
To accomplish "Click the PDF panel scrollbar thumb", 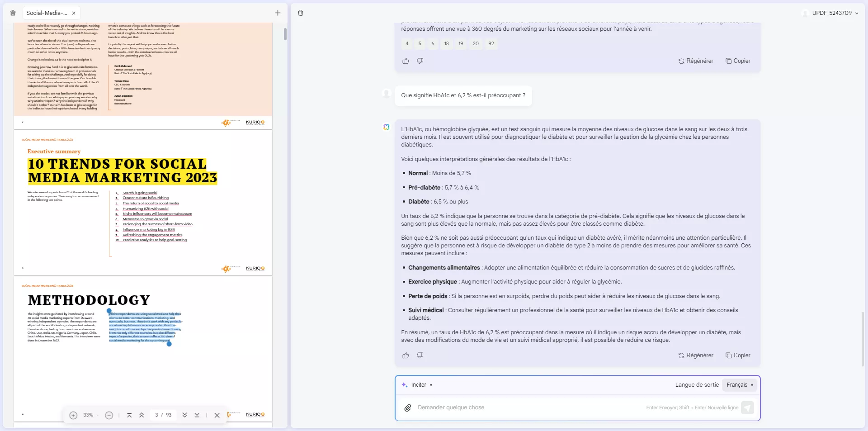I will click(x=285, y=34).
